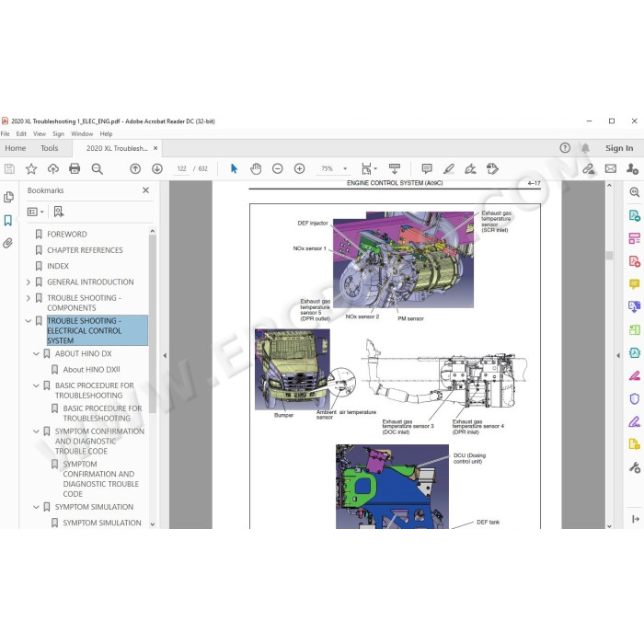Click the document scroll down arrow
Image resolution: width=644 pixels, height=644 pixels.
(x=609, y=525)
